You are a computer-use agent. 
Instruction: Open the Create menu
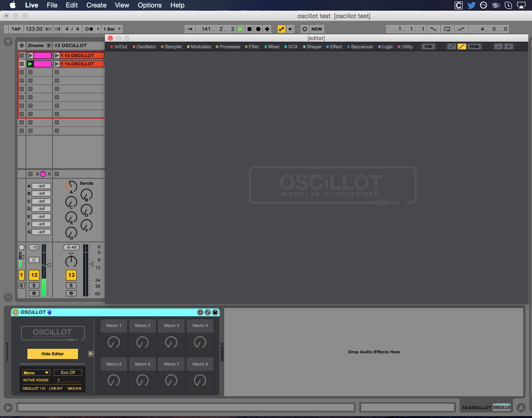[x=96, y=5]
